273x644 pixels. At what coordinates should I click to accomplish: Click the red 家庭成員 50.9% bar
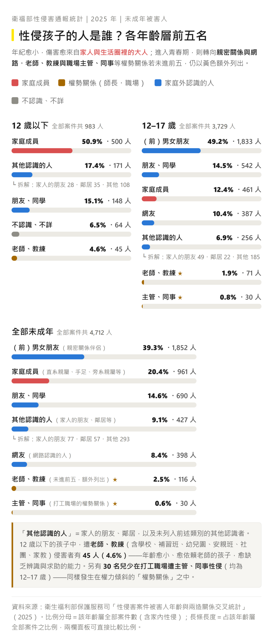pos(42,150)
